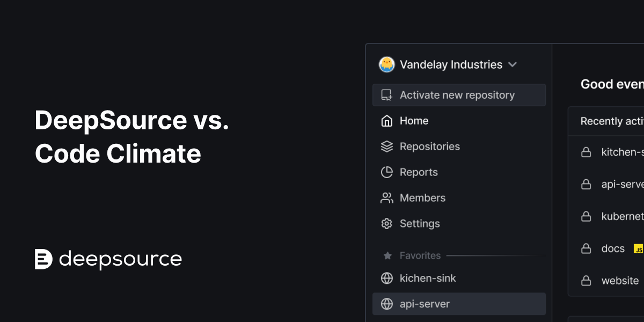The image size is (644, 322).
Task: Click the star icon beside Favorites
Action: point(386,255)
